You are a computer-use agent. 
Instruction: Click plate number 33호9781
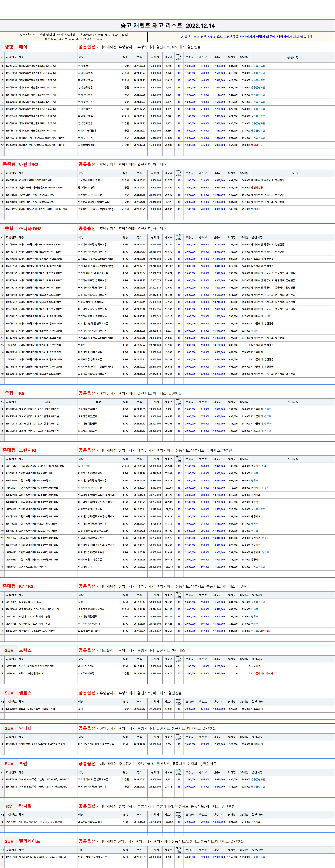coord(11,567)
